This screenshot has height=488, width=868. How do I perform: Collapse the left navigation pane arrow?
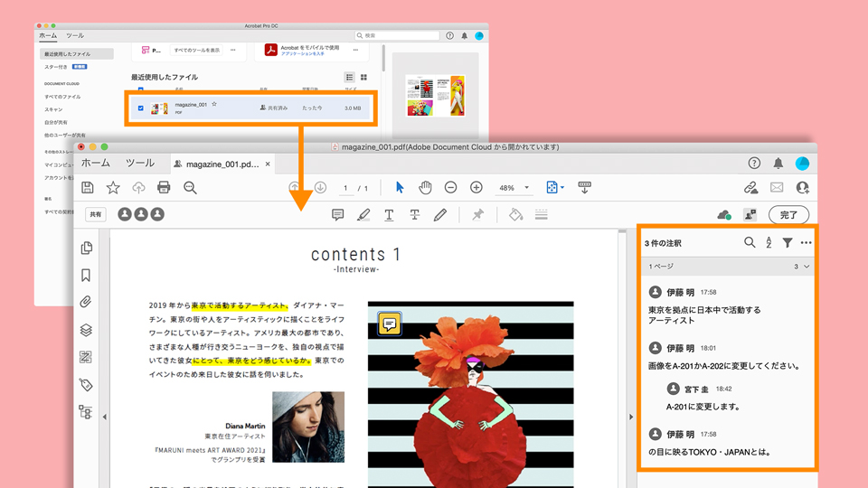pos(105,418)
